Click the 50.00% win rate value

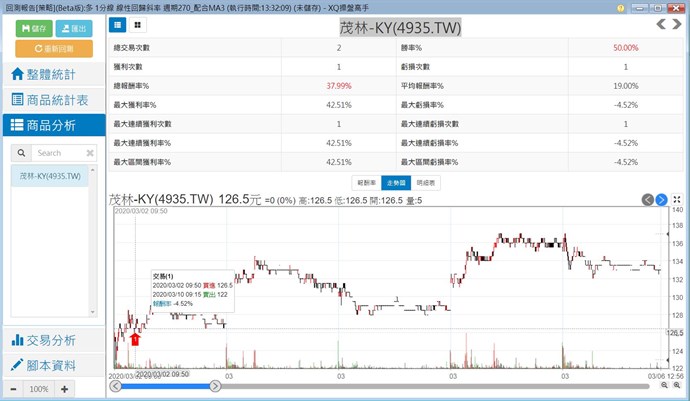[625, 48]
